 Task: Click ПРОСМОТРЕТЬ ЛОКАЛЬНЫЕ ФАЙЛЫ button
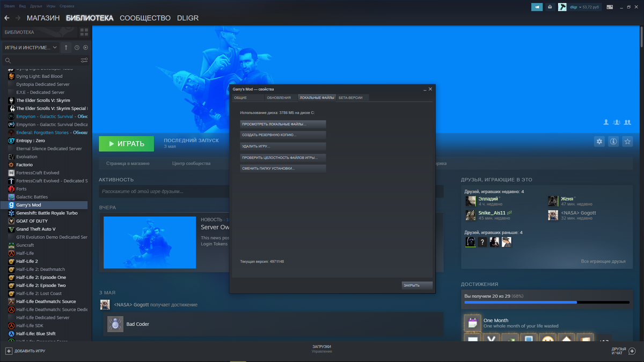[x=283, y=124]
